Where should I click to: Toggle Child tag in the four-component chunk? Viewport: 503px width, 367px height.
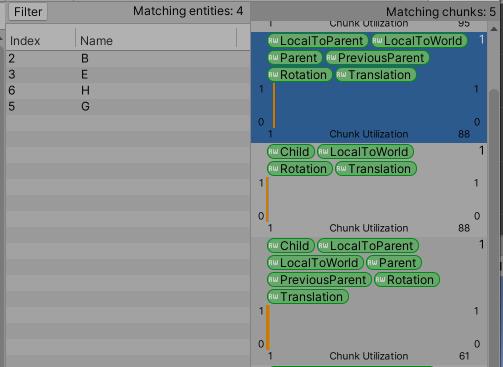(x=290, y=152)
